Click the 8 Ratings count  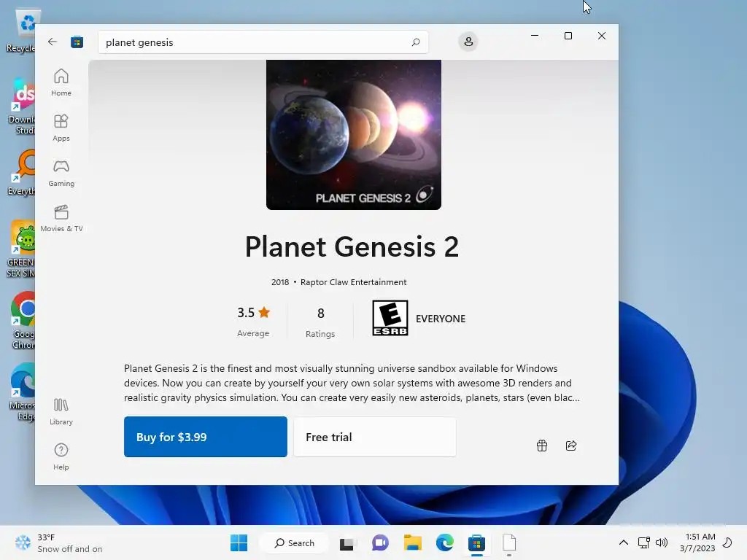pos(320,322)
